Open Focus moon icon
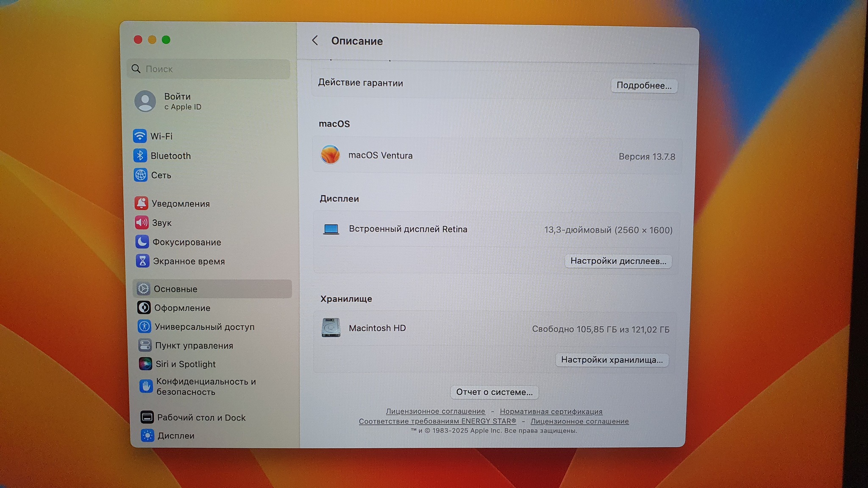868x488 pixels. (142, 242)
